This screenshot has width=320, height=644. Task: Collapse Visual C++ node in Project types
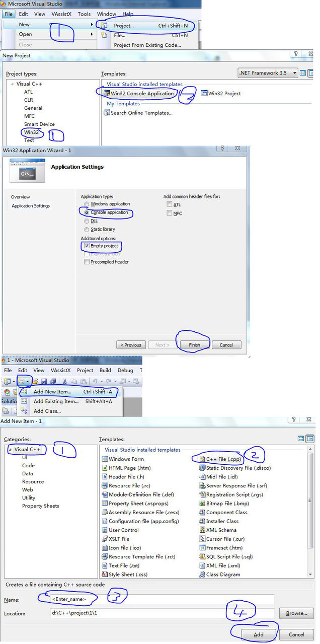[x=12, y=84]
